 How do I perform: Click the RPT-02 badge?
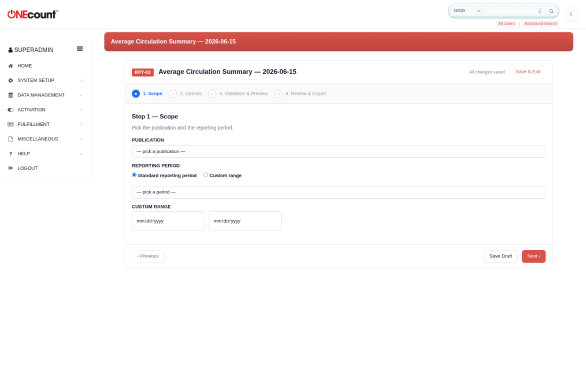143,72
